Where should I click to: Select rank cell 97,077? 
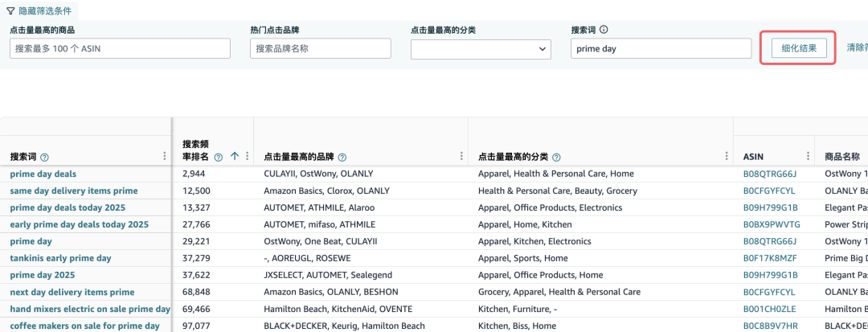[x=196, y=326]
